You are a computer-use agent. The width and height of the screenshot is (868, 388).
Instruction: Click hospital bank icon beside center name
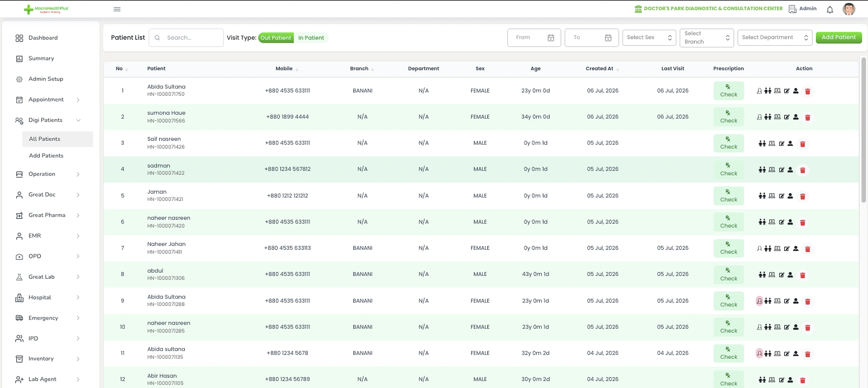click(638, 9)
